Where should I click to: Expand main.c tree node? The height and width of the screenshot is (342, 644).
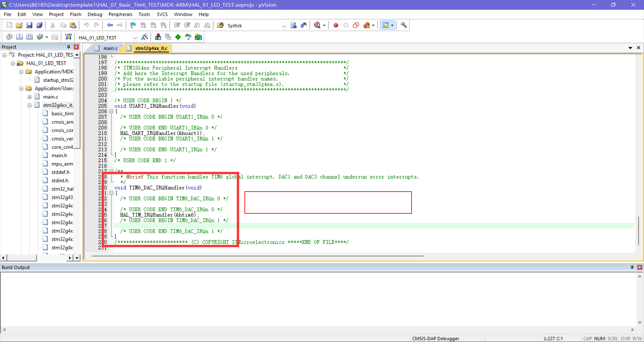(x=30, y=97)
